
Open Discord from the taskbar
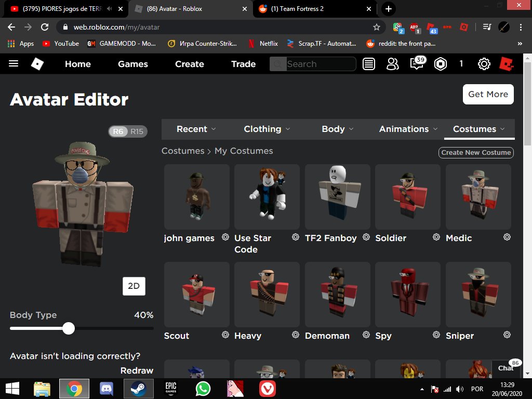(107, 389)
